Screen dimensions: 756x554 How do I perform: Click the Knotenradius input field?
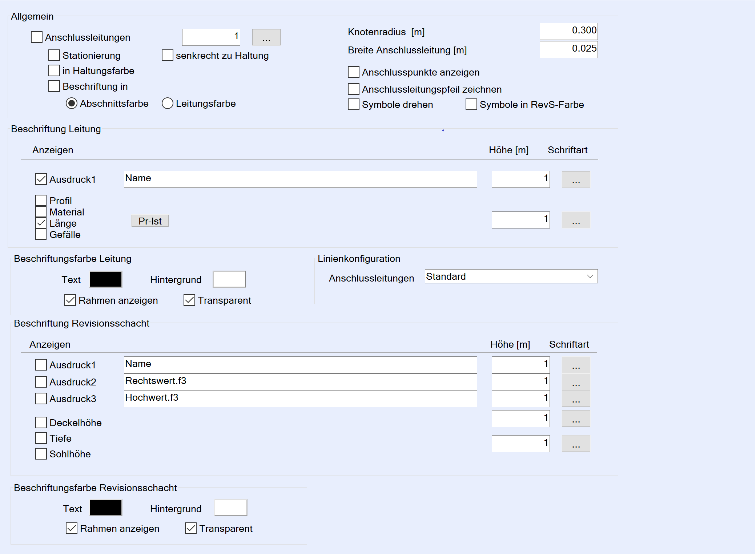point(568,31)
